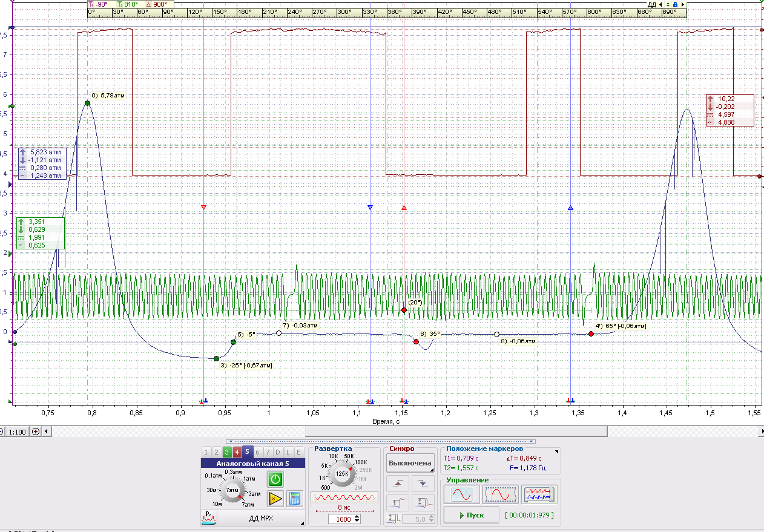The width and height of the screenshot is (764, 532).
Task: Switch to channel 4 tab
Action: pyautogui.click(x=237, y=452)
